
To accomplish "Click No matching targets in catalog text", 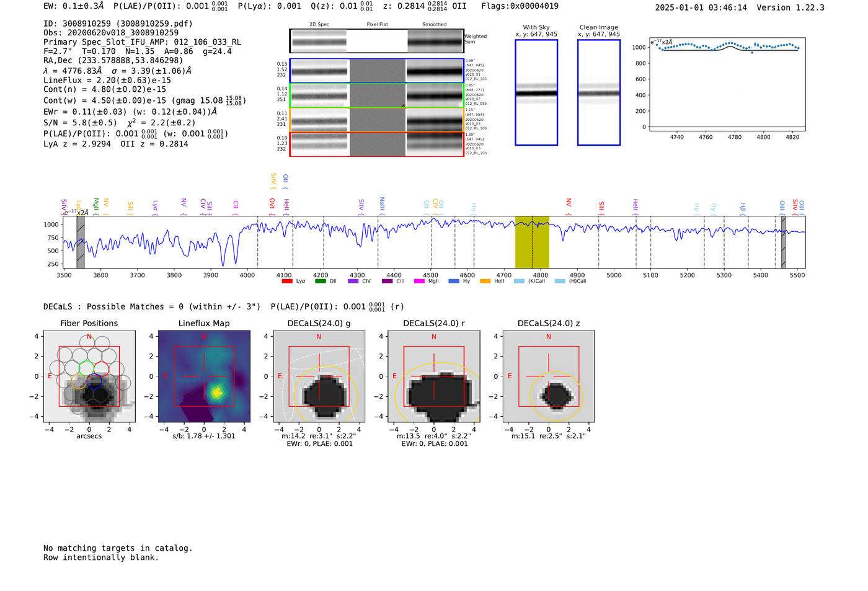I will (118, 548).
